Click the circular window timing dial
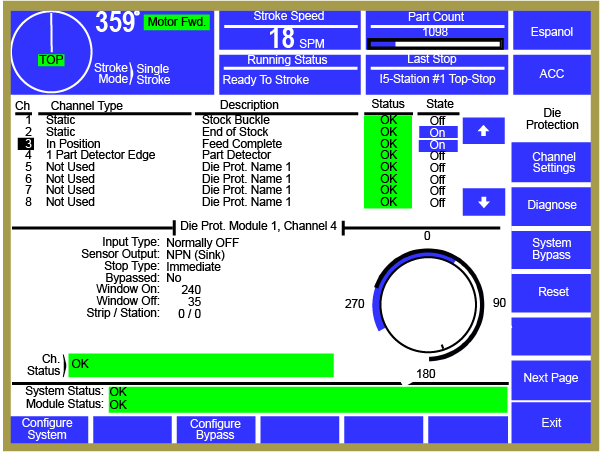Viewport: 601px width, 454px height. 426,303
